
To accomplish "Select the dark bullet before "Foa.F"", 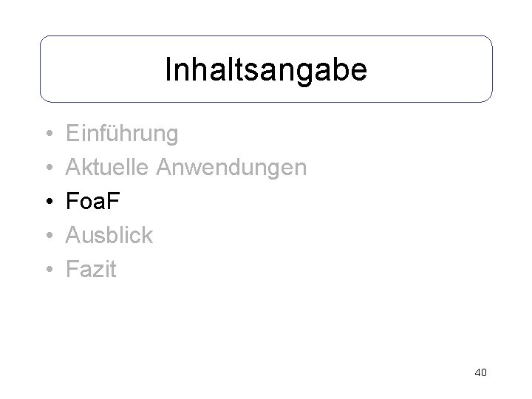I will pos(47,202).
